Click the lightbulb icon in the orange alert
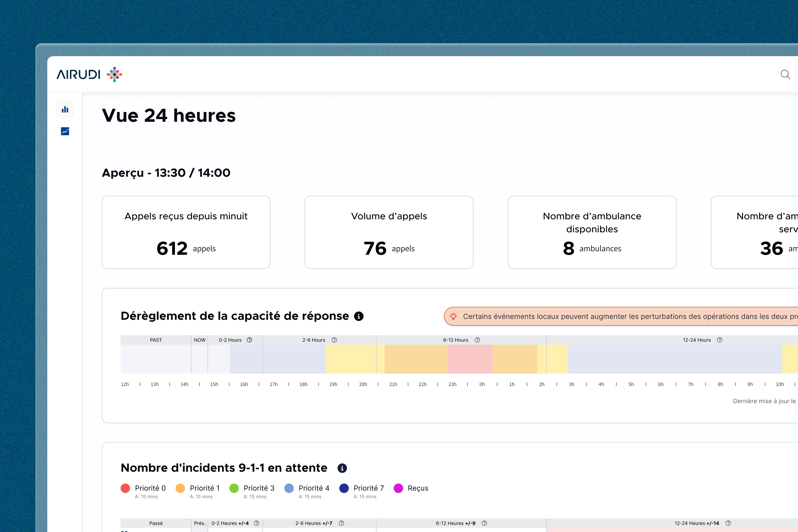Image resolution: width=798 pixels, height=532 pixels. point(453,316)
